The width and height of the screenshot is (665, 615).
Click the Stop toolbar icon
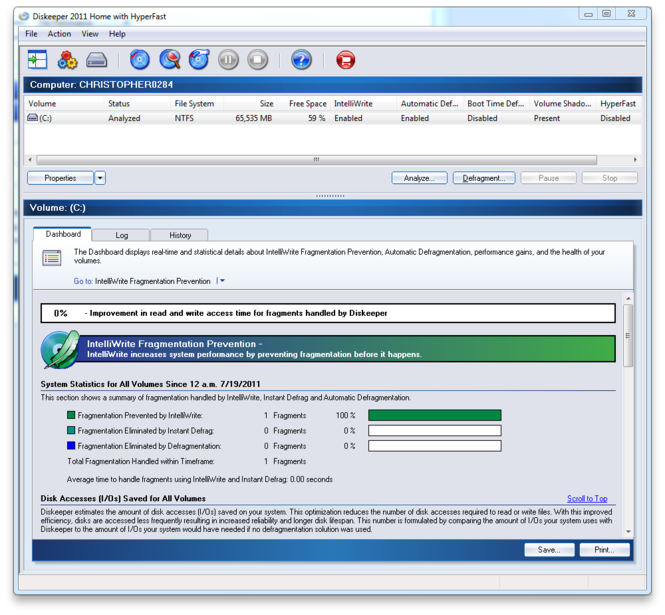point(258,60)
